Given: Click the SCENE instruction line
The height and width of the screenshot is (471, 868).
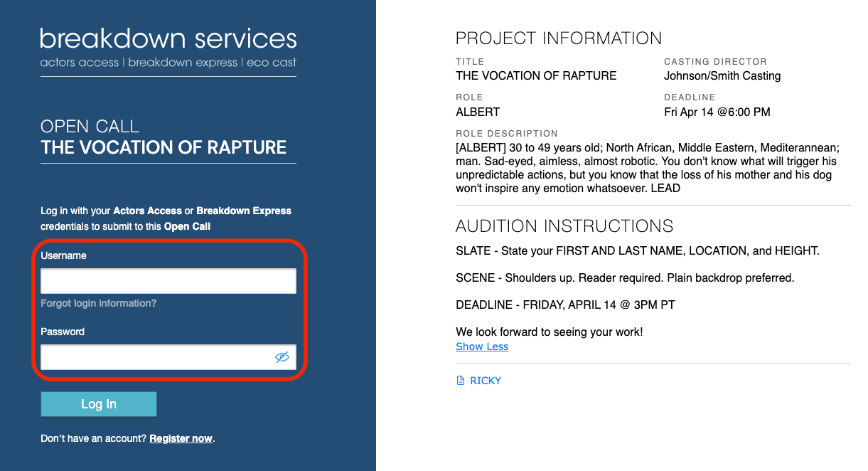Looking at the screenshot, I should [625, 278].
